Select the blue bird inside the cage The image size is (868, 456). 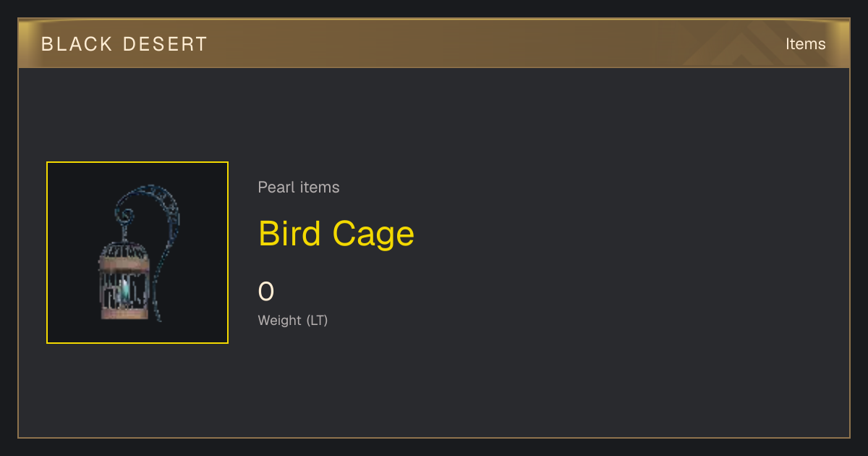(x=127, y=291)
